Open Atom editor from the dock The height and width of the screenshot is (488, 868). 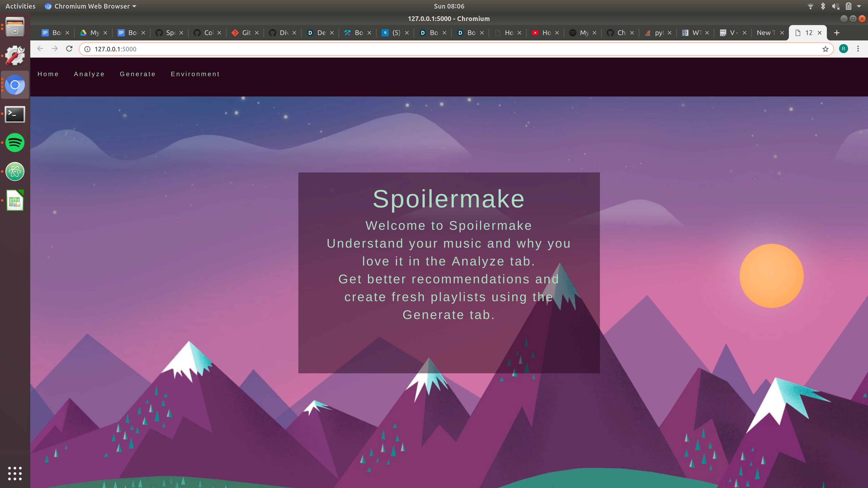15,171
